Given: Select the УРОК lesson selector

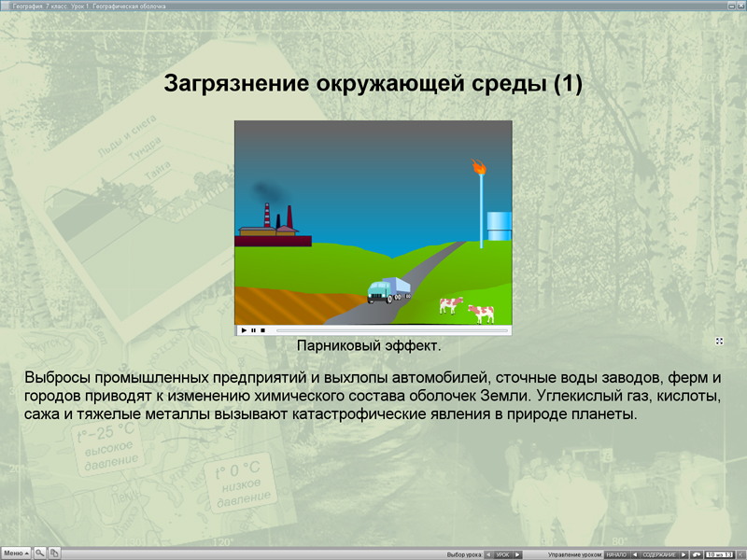Looking at the screenshot, I should point(501,553).
